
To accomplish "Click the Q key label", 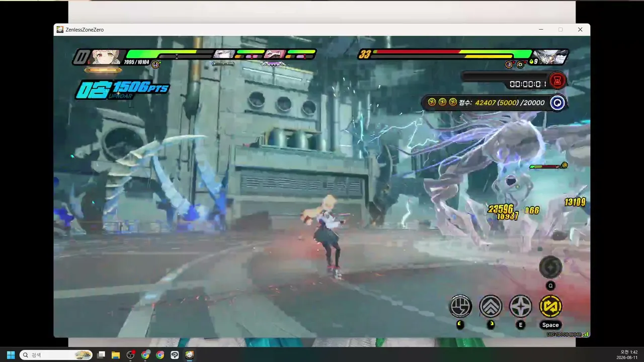I will pos(550,286).
